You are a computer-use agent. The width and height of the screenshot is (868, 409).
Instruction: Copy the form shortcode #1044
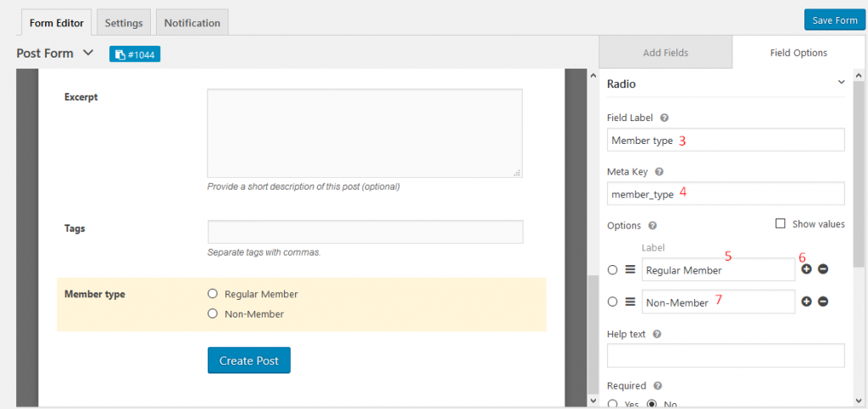[x=135, y=54]
